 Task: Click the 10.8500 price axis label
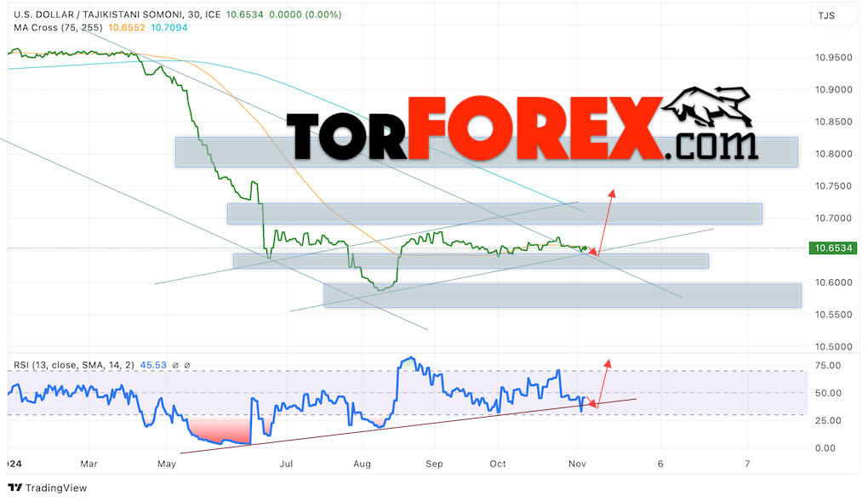click(x=833, y=122)
